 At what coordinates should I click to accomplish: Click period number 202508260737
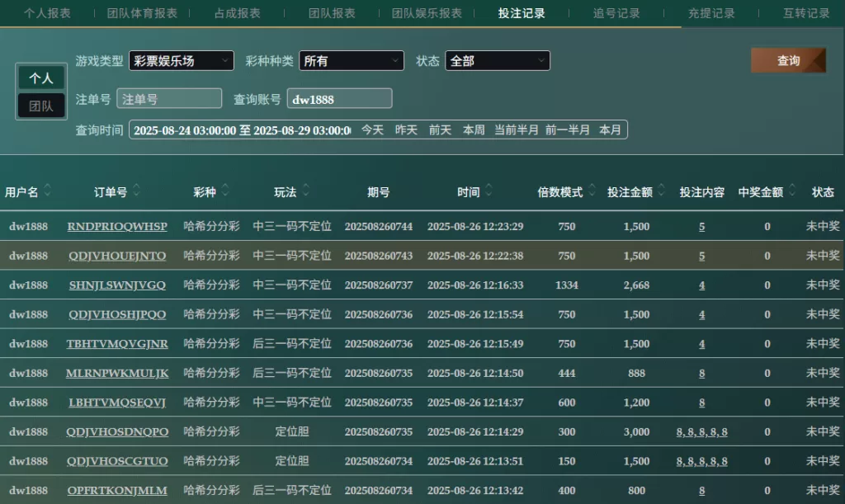coord(379,285)
